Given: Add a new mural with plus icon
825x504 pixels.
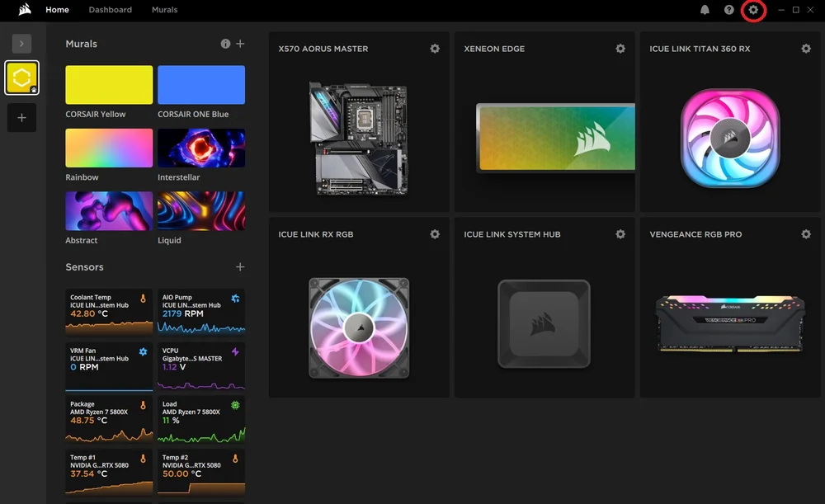Looking at the screenshot, I should pyautogui.click(x=240, y=44).
